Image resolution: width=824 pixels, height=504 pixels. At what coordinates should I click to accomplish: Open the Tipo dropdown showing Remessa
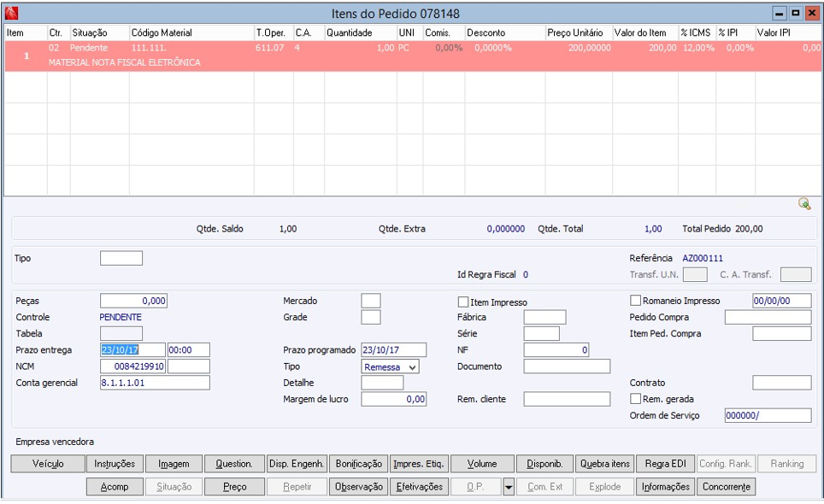coord(391,366)
